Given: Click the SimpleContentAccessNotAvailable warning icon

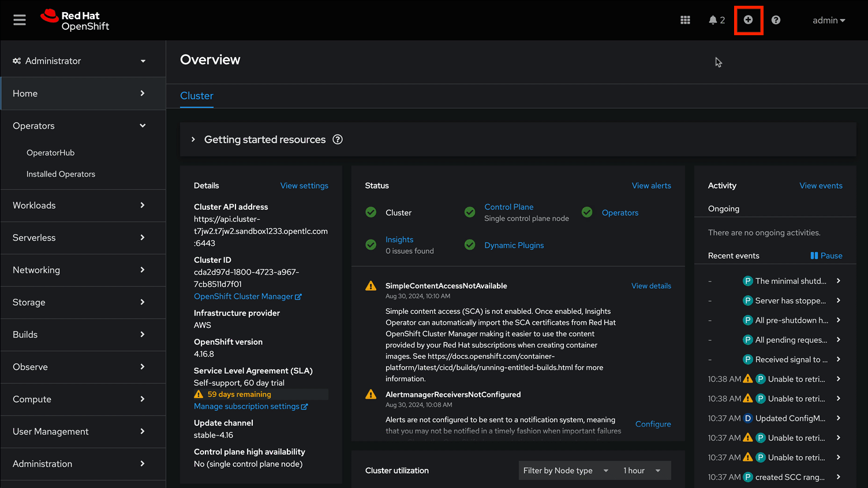Looking at the screenshot, I should tap(371, 286).
